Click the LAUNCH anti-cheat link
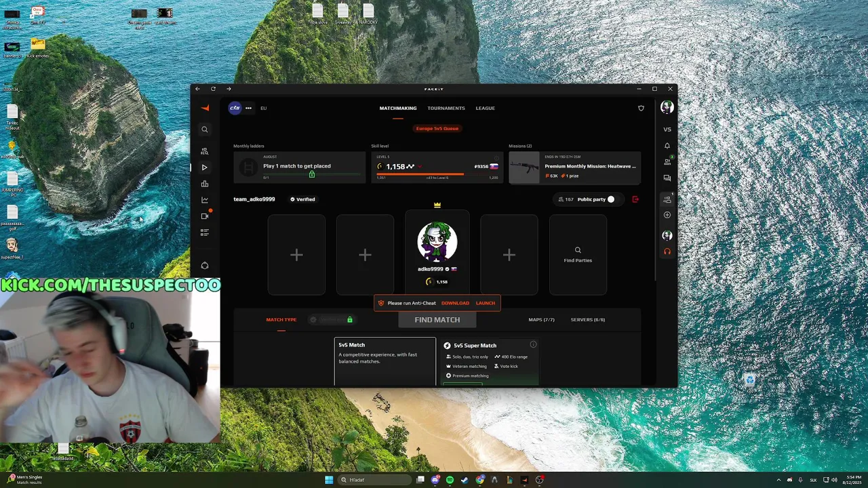Viewport: 868px width, 488px height. click(486, 303)
